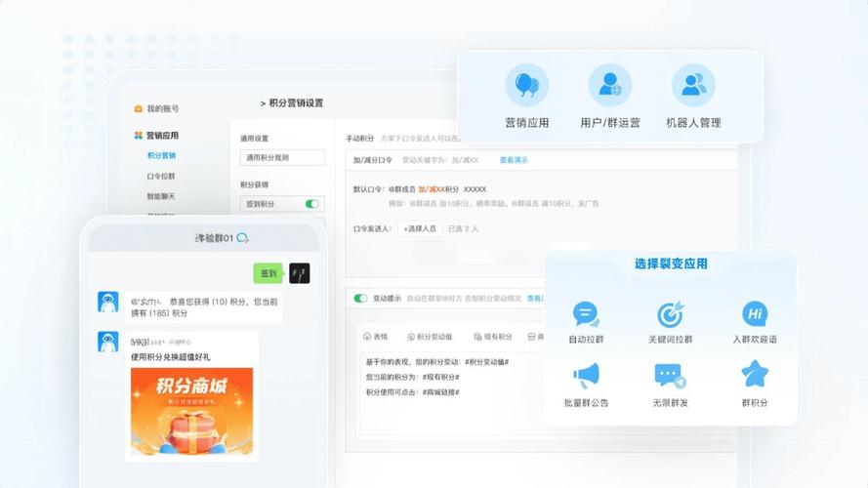The image size is (868, 488).
Task: Select the 关键词拉群 target icon
Action: pyautogui.click(x=671, y=314)
